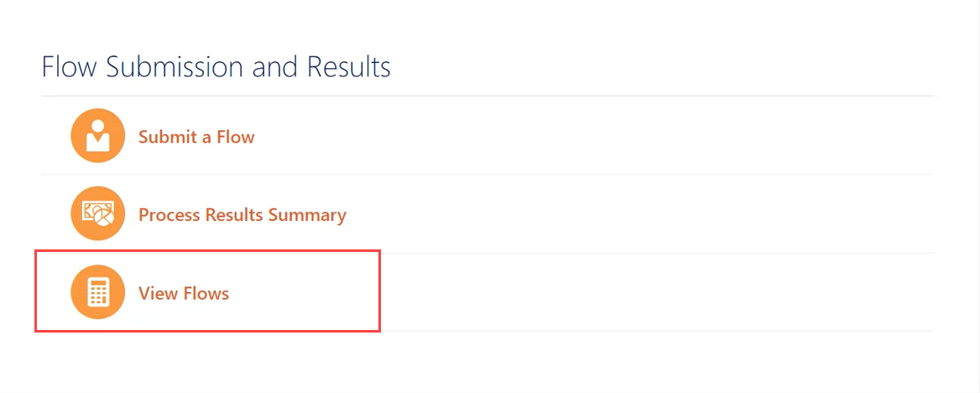This screenshot has height=393, width=980.
Task: Click the word Submission in the section title
Action: tap(177, 67)
